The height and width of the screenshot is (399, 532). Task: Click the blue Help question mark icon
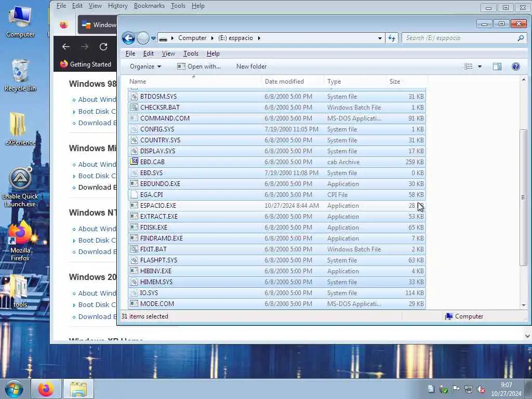[516, 66]
